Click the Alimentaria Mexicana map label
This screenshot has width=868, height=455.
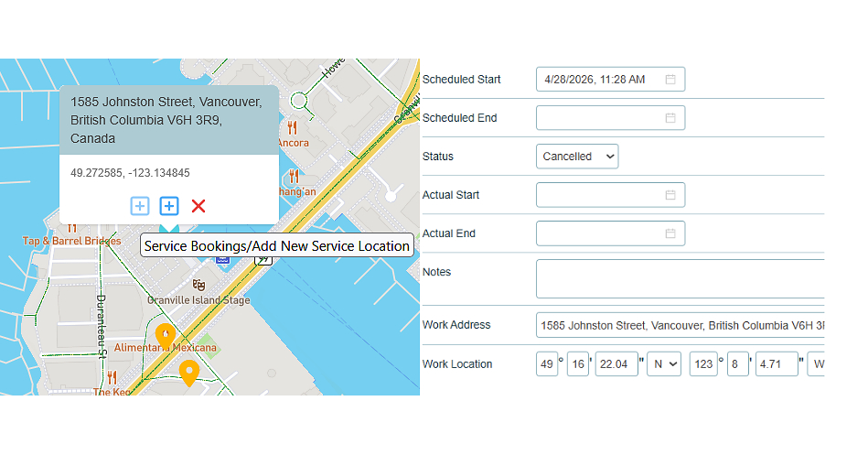tap(166, 348)
